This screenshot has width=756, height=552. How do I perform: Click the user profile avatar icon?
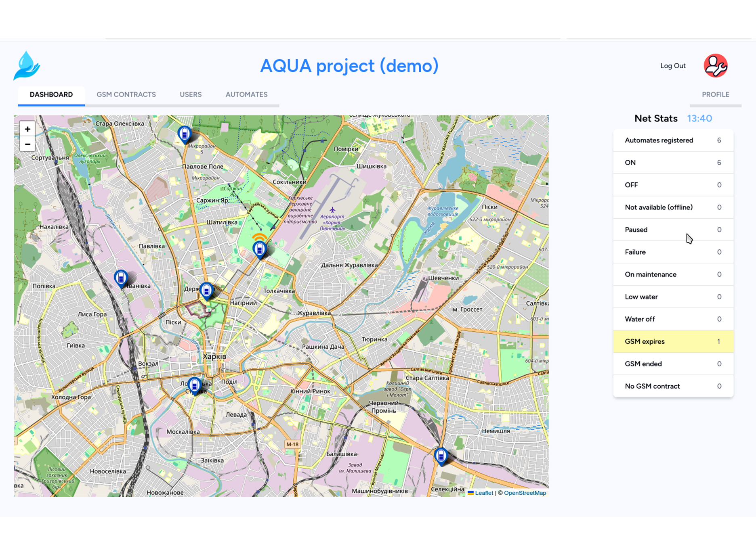click(x=715, y=66)
